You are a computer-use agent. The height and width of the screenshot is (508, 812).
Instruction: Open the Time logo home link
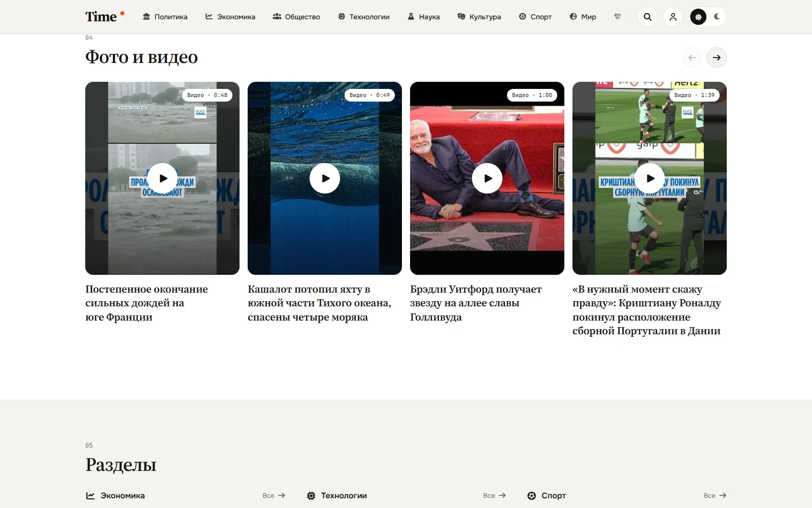click(105, 17)
